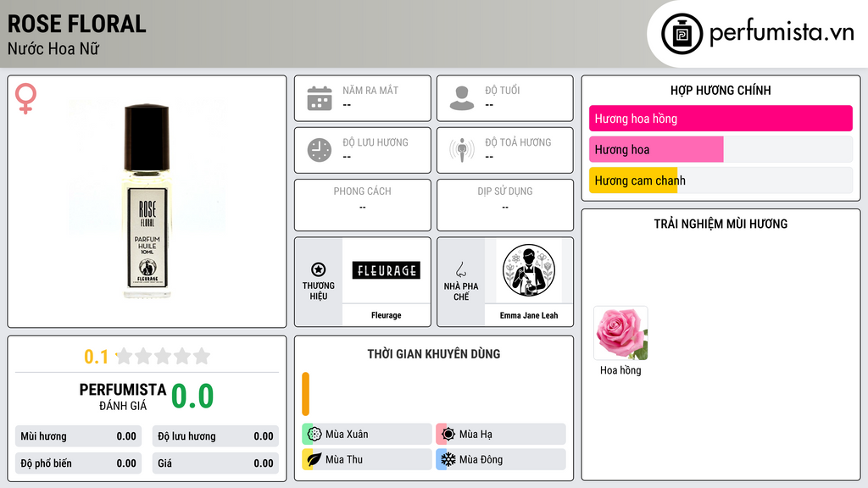
Task: Click the leaf icon next to Mùa Thu
Action: (314, 459)
